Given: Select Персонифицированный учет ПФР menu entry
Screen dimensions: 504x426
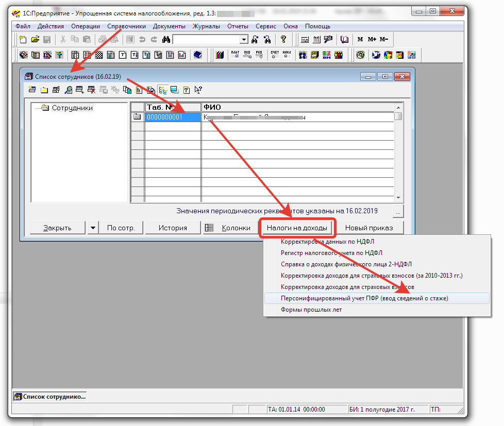Looking at the screenshot, I should (x=377, y=298).
